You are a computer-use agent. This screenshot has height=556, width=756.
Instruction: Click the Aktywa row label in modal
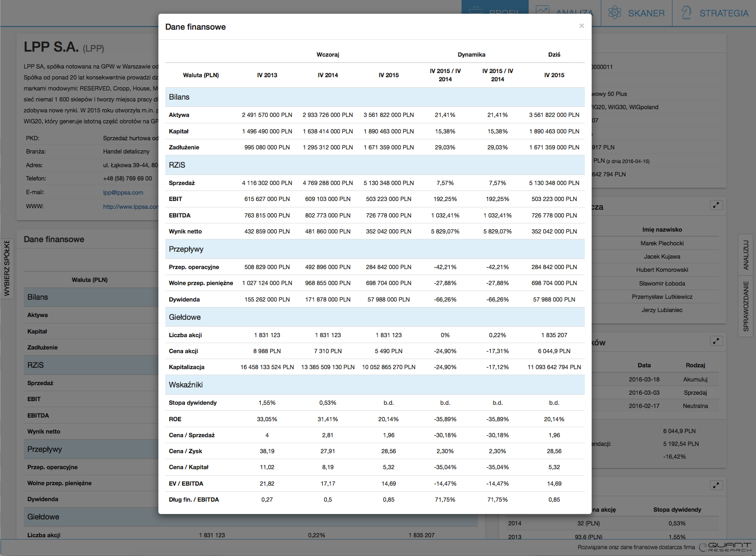click(x=179, y=115)
